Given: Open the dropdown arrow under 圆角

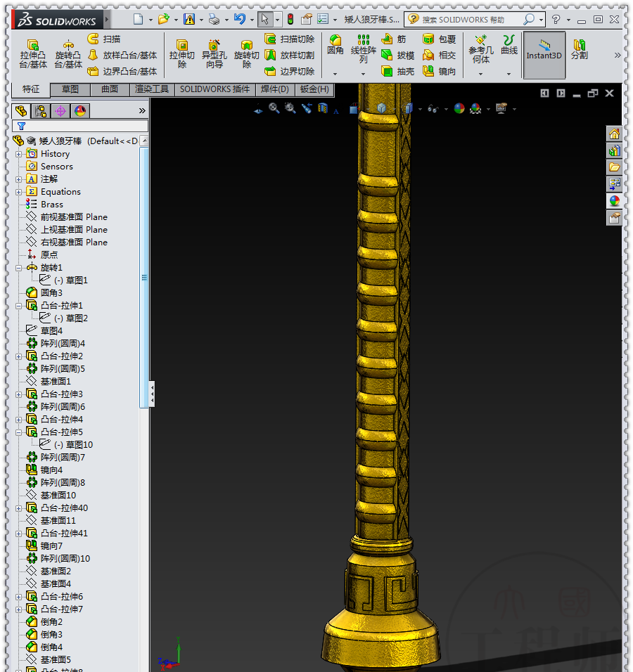Looking at the screenshot, I should pyautogui.click(x=335, y=74).
